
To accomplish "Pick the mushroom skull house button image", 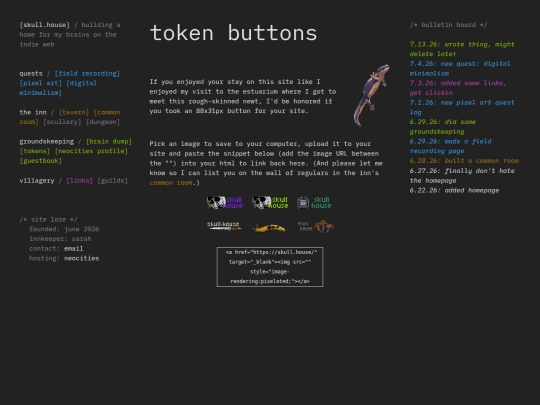I will (315, 227).
